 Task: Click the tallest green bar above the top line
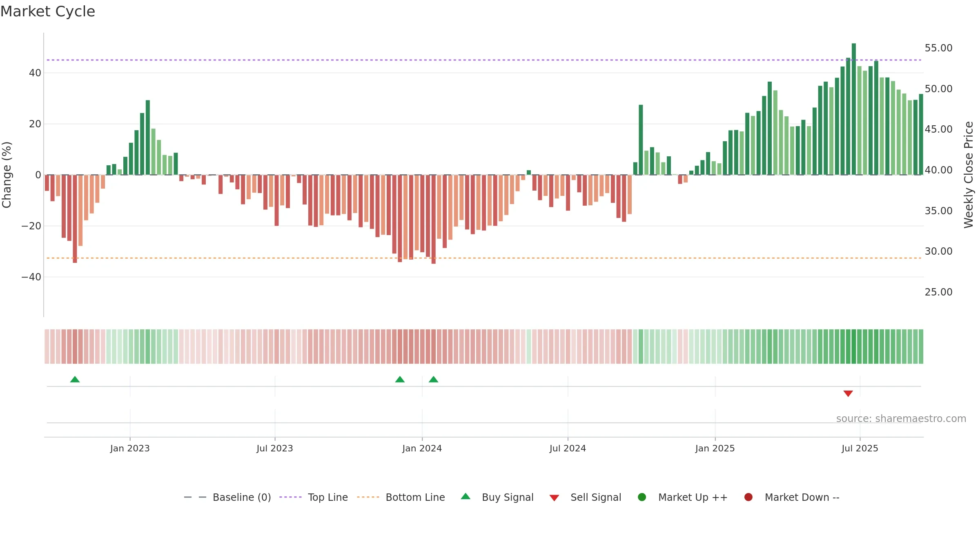pos(854,109)
